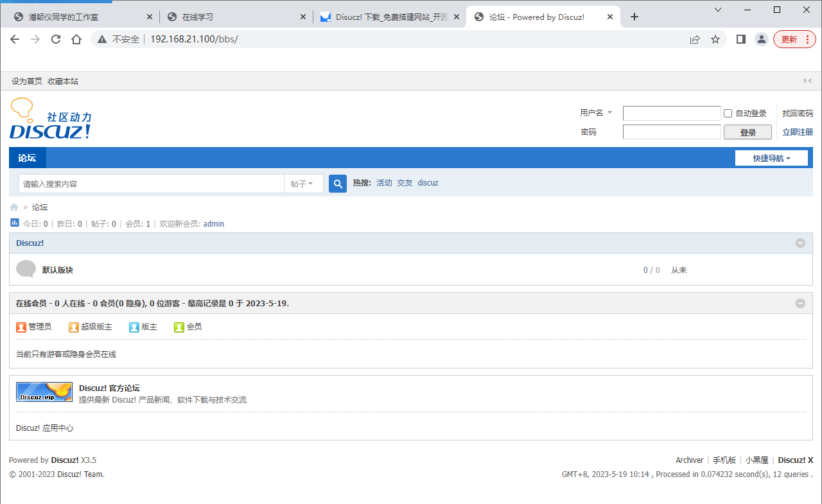Collapse the header with top-right arrows
Viewport: 822px width, 504px height.
807,81
